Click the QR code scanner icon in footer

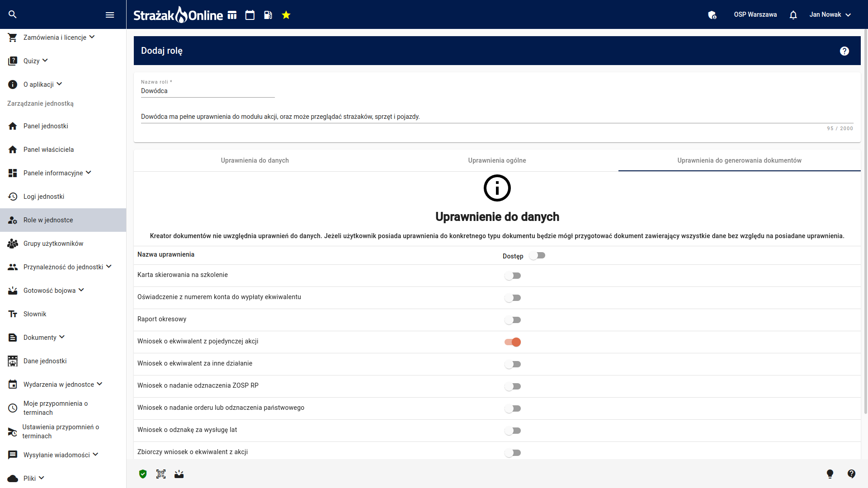coord(161,474)
